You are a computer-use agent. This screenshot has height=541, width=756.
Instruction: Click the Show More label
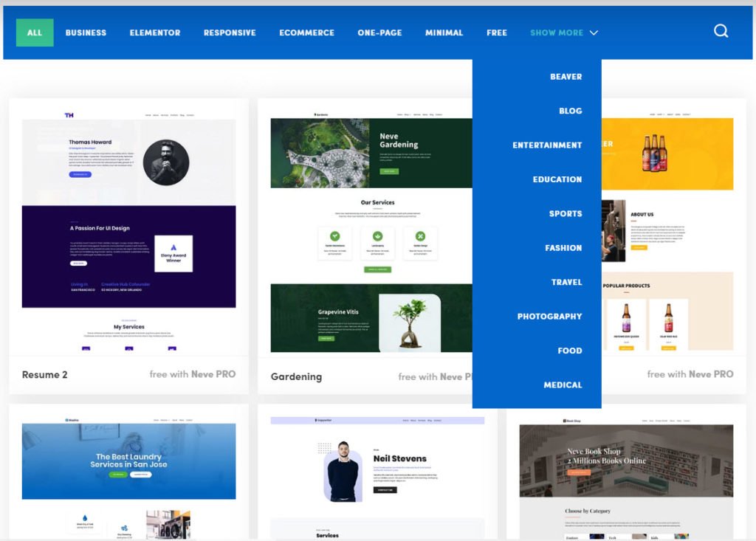pyautogui.click(x=557, y=32)
